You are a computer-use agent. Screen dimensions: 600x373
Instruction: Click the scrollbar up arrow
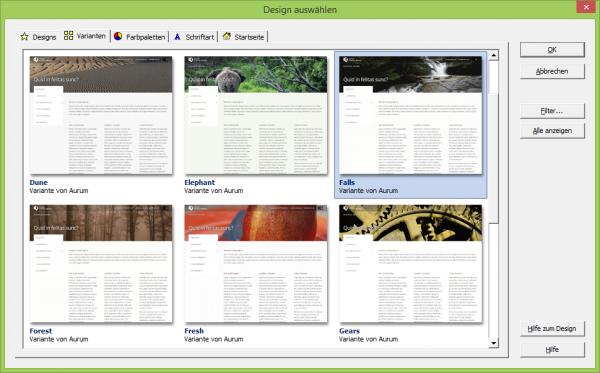[494, 56]
